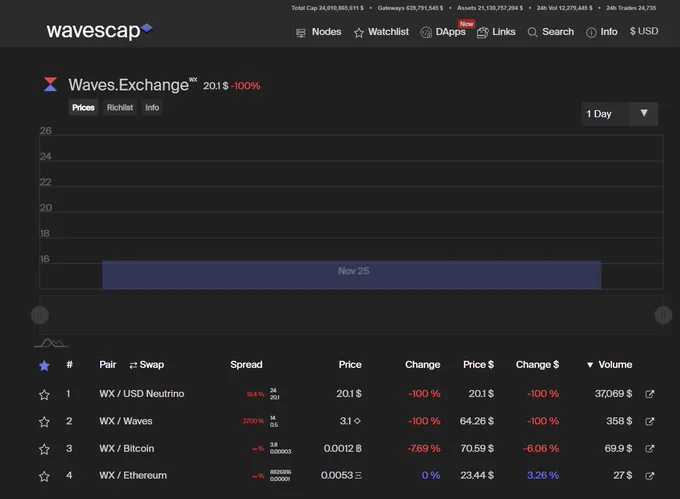Image resolution: width=680 pixels, height=499 pixels.
Task: Open the Links page
Action: (x=496, y=32)
